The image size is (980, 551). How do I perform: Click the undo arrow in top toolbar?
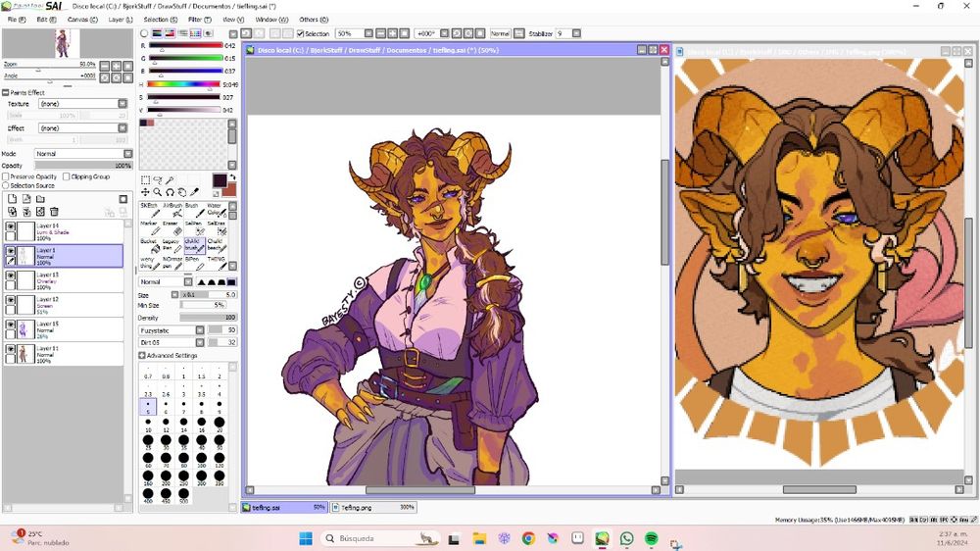click(x=246, y=33)
